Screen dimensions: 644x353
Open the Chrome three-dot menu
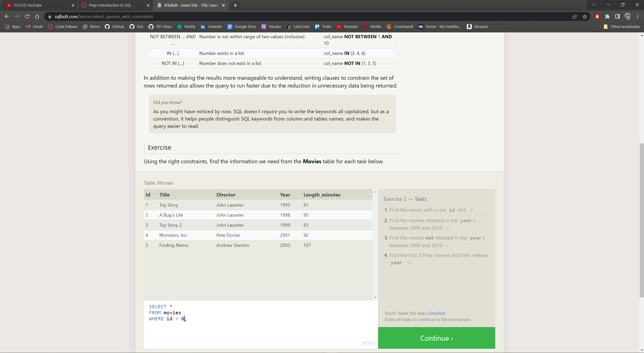[637, 17]
